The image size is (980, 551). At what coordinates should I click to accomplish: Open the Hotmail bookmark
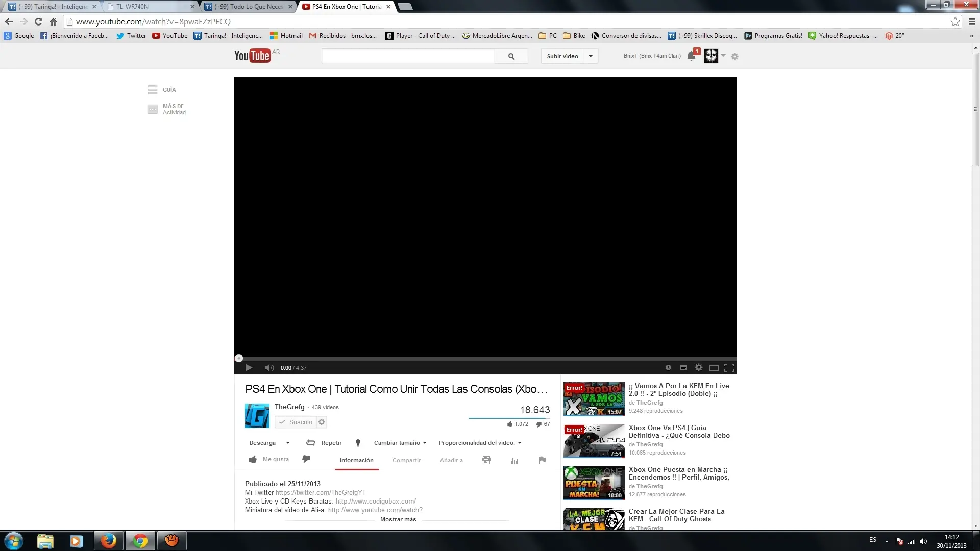point(286,36)
